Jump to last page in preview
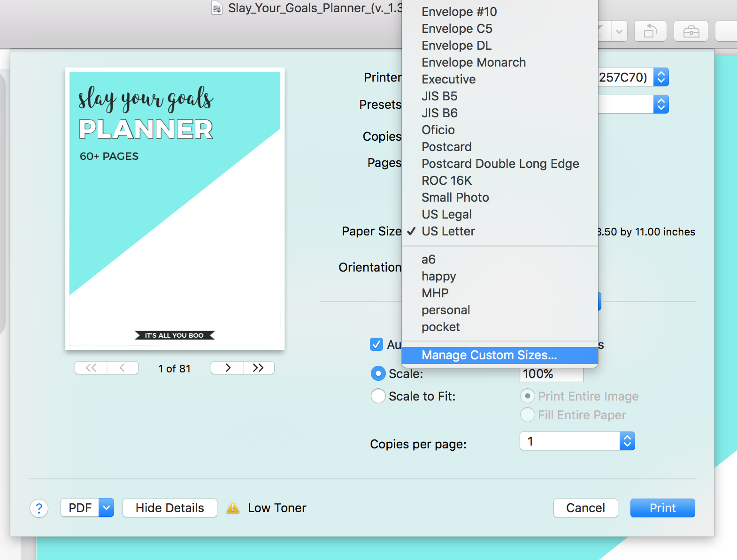Screen dimensions: 737x560 coord(259,368)
